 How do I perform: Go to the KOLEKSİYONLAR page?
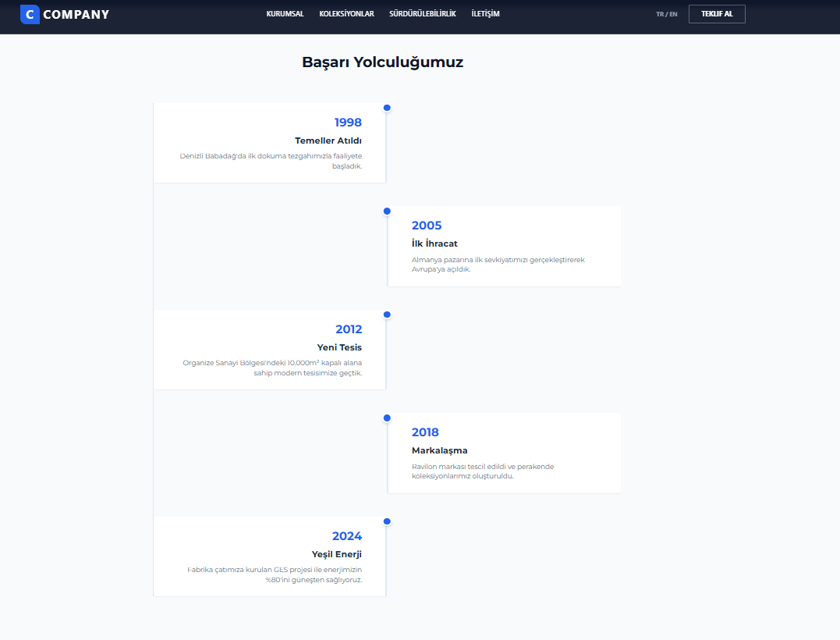346,14
